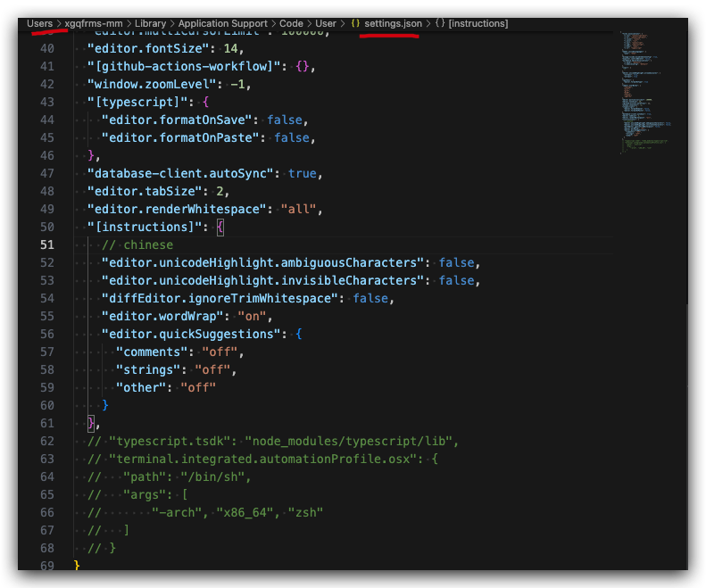Click the closing brace on line 61
706x588 pixels.
click(x=91, y=423)
